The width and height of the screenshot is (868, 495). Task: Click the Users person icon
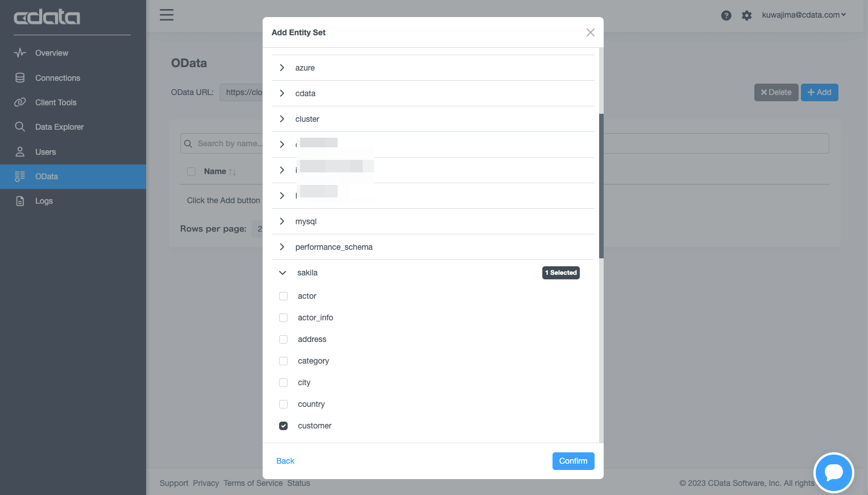tap(20, 152)
